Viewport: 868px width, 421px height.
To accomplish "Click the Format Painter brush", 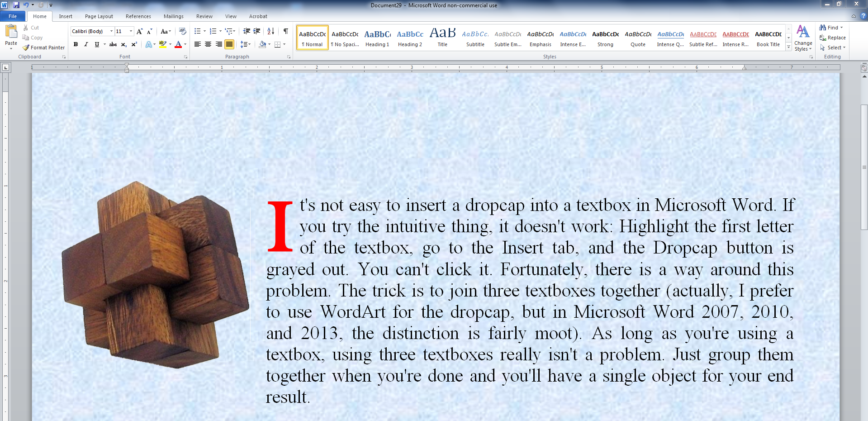I will pos(44,48).
